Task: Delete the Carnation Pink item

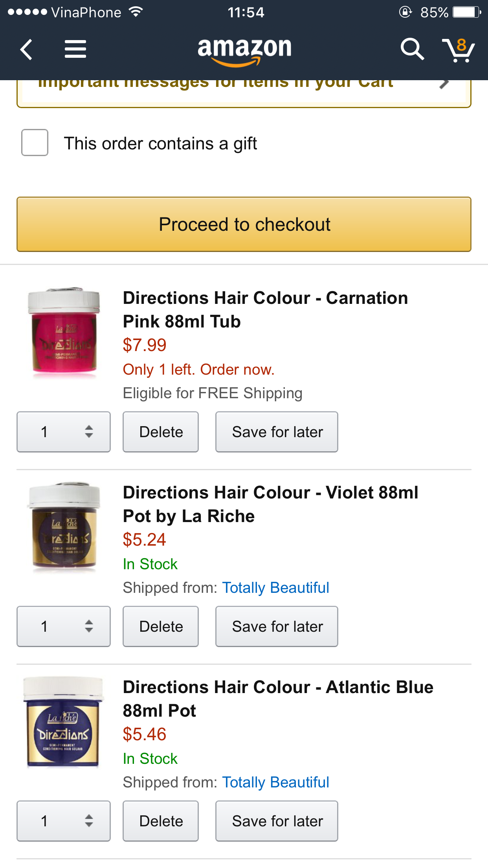Action: point(161,432)
